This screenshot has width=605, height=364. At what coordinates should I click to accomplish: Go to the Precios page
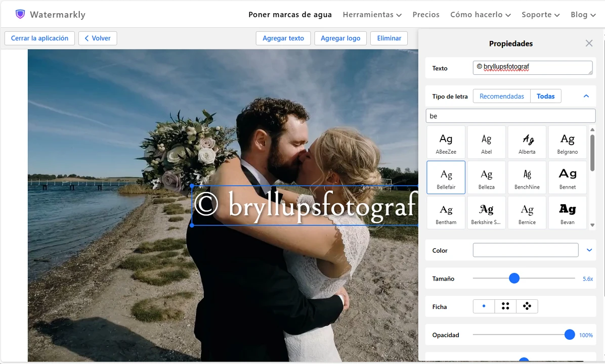pos(426,15)
